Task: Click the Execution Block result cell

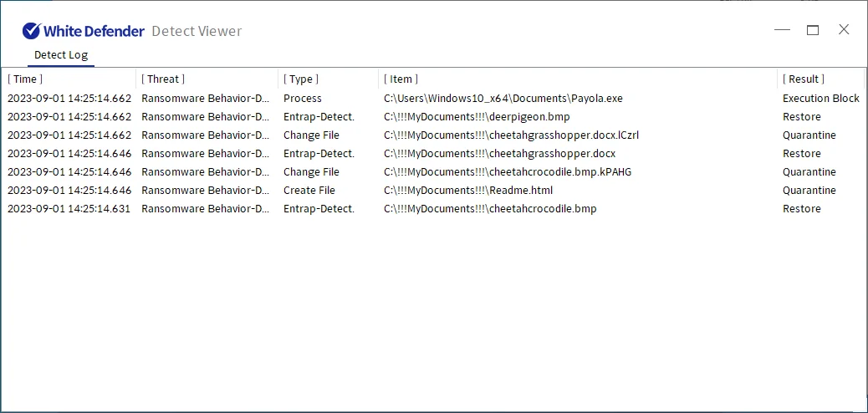Action: 820,99
